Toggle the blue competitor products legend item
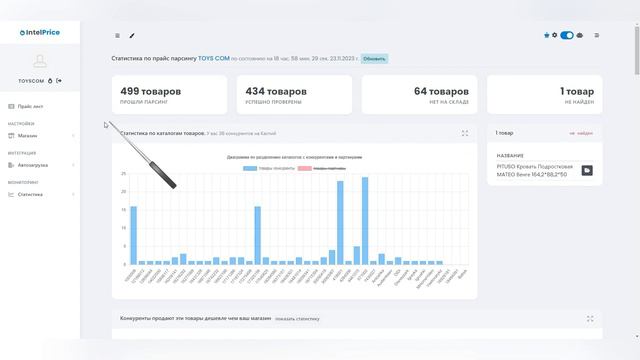Image resolution: width=640 pixels, height=360 pixels. point(269,168)
